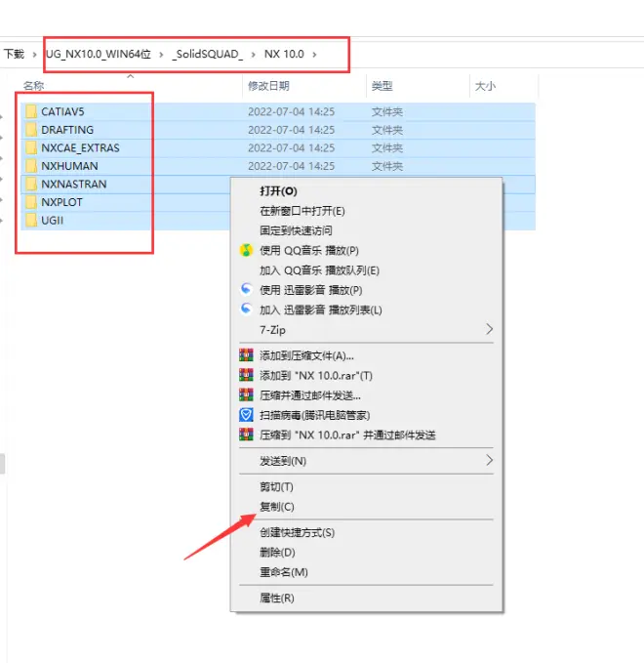644x663 pixels.
Task: Choose 剪切(T) from the context menu
Action: (x=276, y=486)
